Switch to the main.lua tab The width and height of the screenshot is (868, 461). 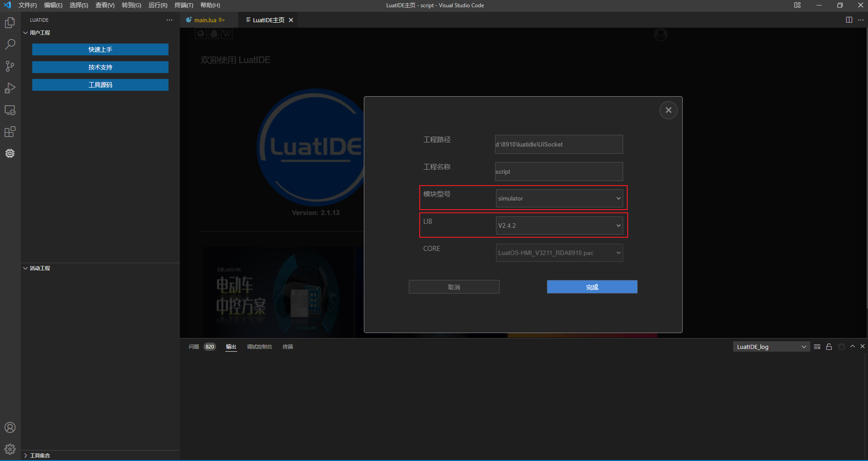tap(209, 20)
